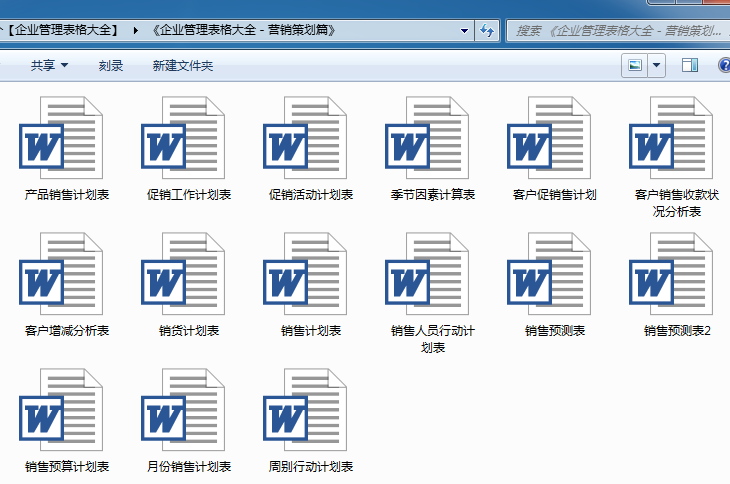Viewport: 730px width, 484px height.
Task: Click the file name label 销货计划表
Action: [x=189, y=330]
